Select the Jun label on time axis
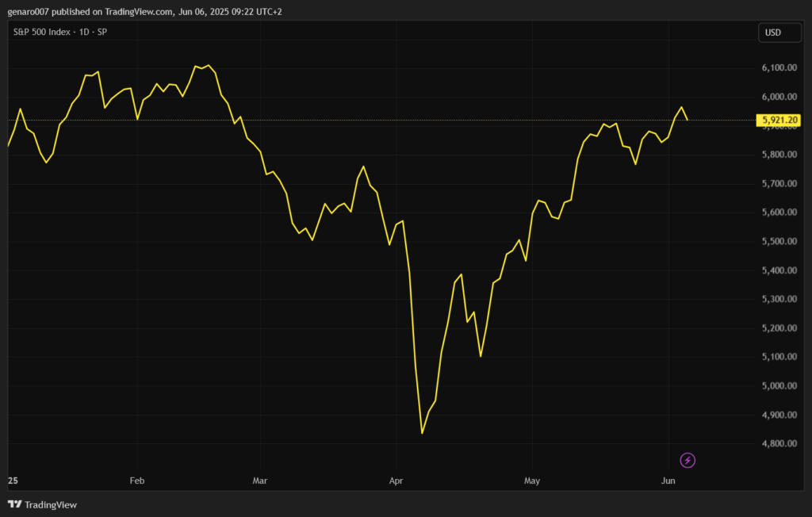This screenshot has height=517, width=812. pyautogui.click(x=668, y=481)
